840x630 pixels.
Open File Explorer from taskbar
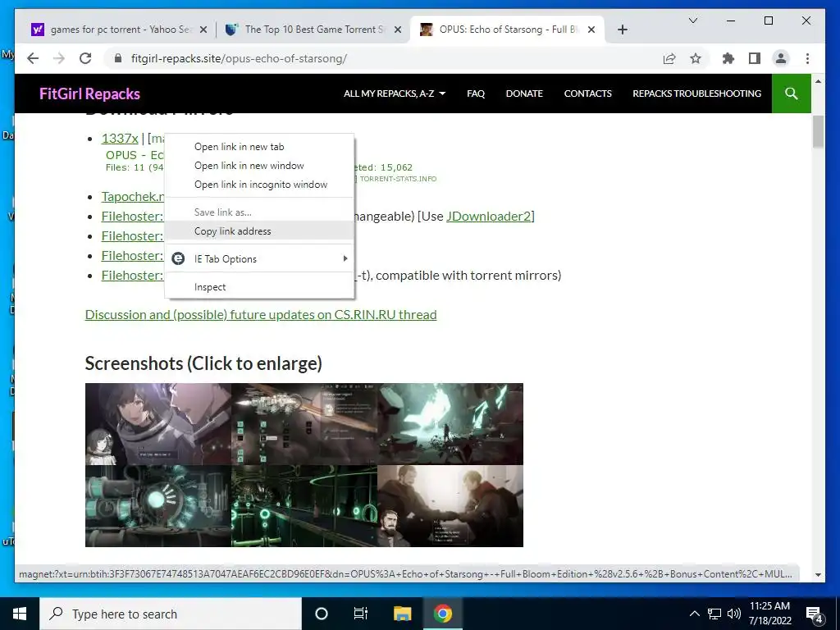[x=402, y=614]
